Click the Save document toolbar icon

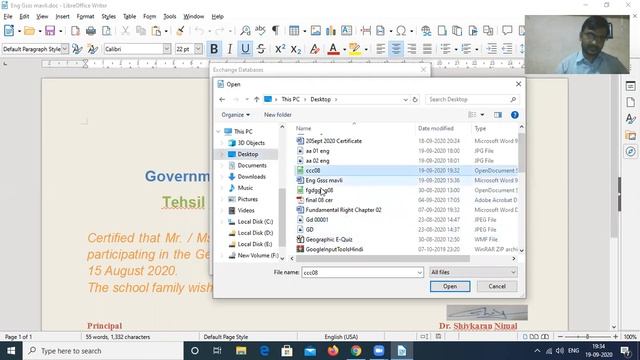click(50, 31)
